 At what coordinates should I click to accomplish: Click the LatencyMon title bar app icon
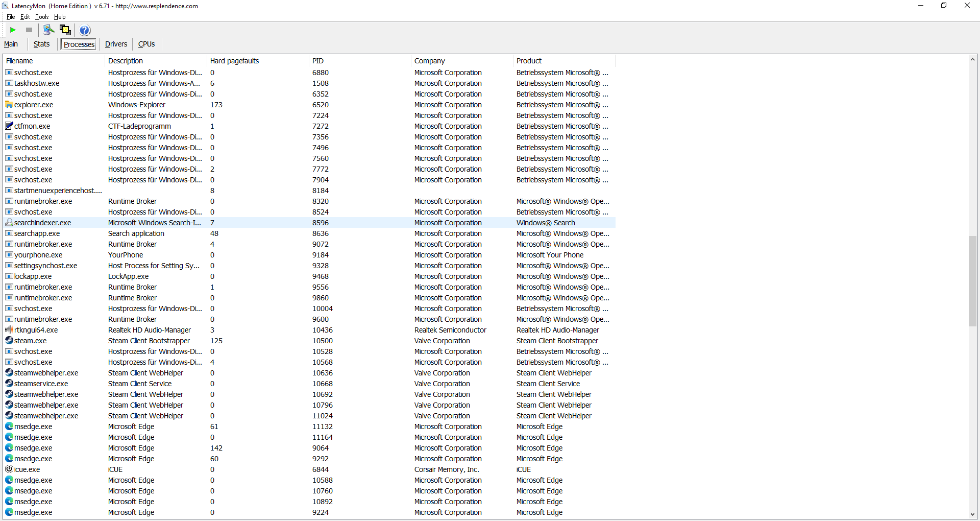click(5, 6)
